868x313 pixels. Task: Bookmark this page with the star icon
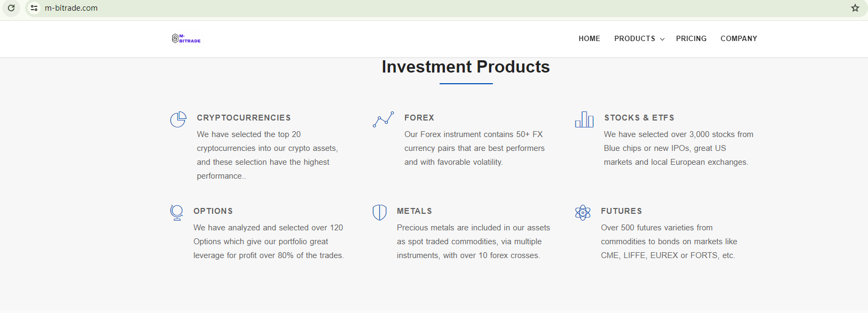(855, 8)
